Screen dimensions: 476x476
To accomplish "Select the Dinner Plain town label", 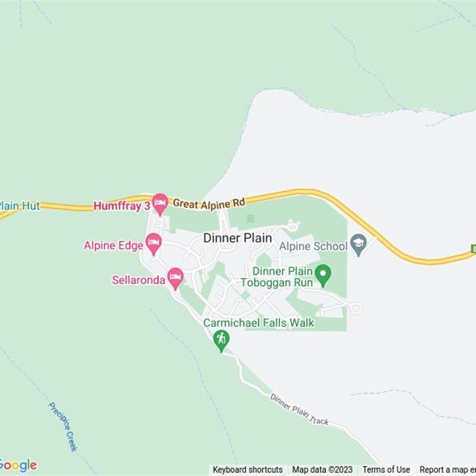I will point(237,238).
